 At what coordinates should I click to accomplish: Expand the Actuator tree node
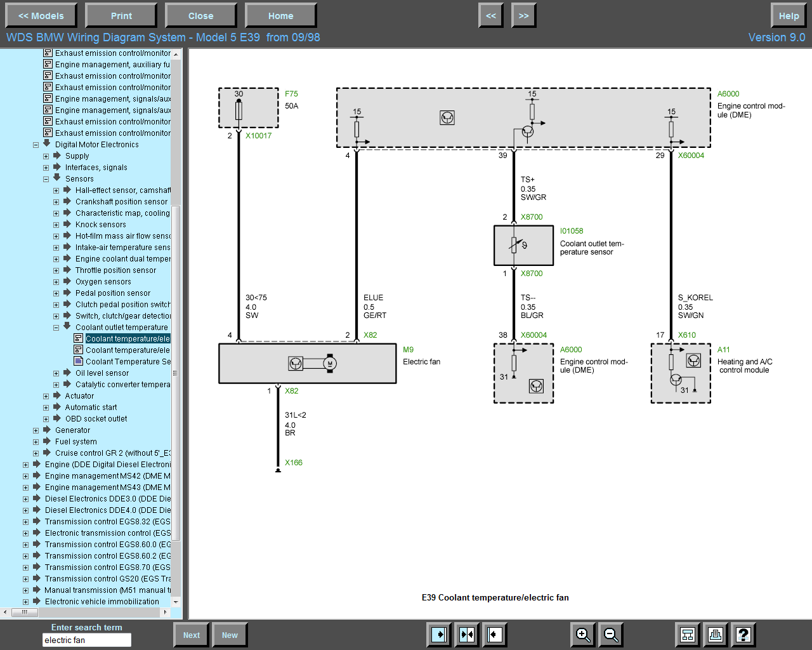click(x=46, y=396)
